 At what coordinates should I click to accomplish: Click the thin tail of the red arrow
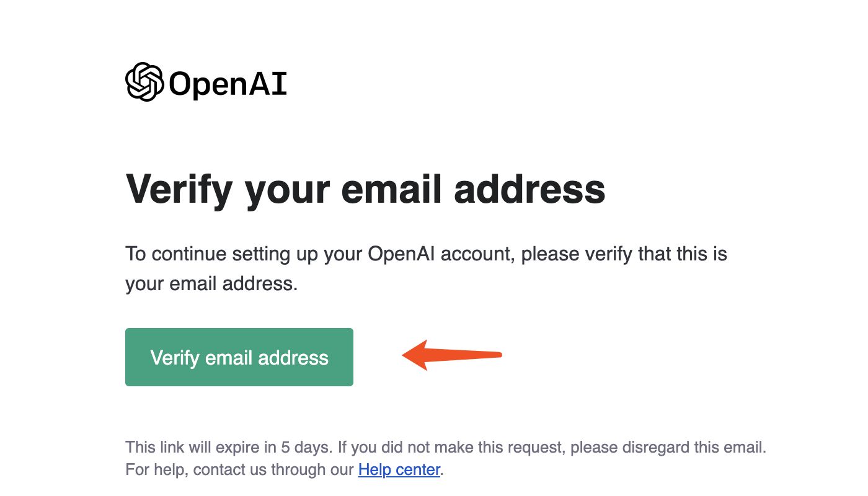click(x=471, y=355)
